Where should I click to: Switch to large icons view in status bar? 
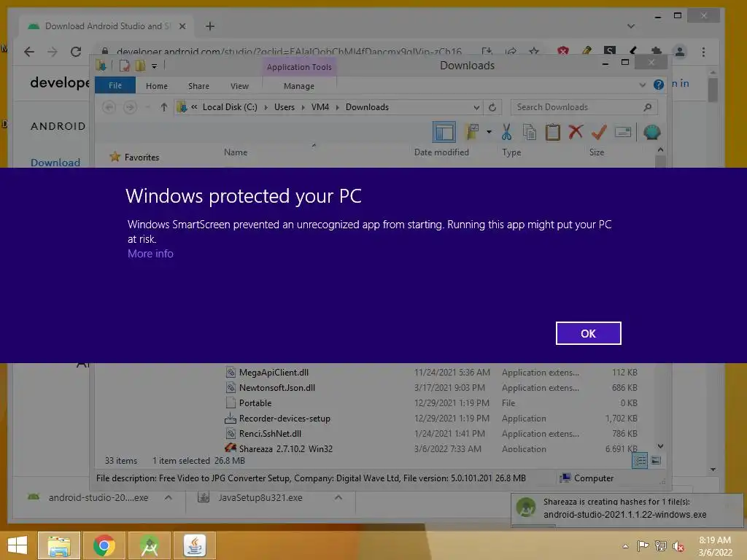coord(656,461)
